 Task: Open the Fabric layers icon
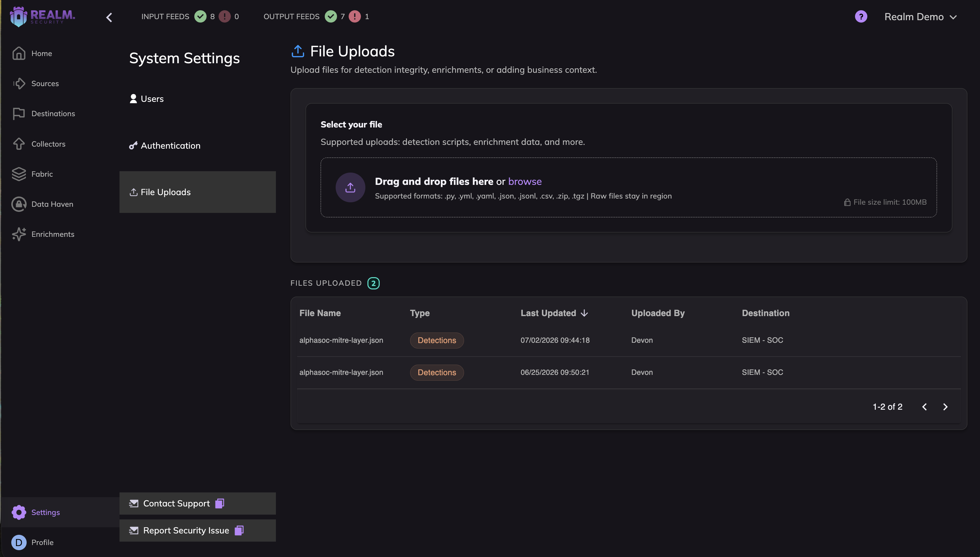pos(19,174)
